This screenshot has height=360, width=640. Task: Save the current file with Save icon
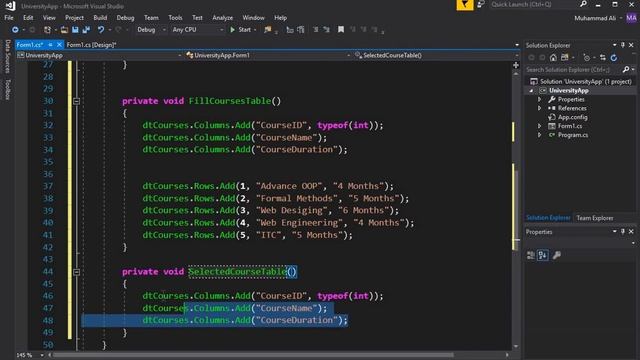[x=75, y=30]
